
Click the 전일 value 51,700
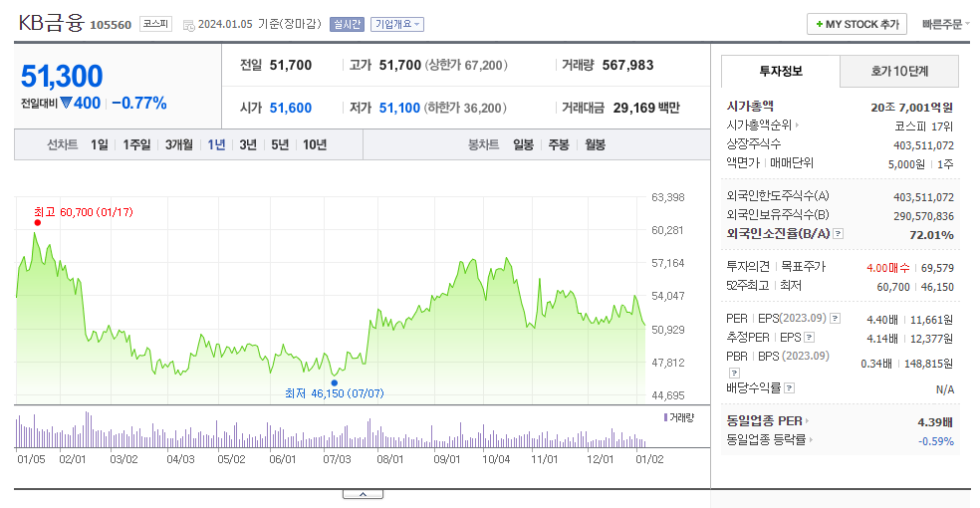tap(291, 65)
